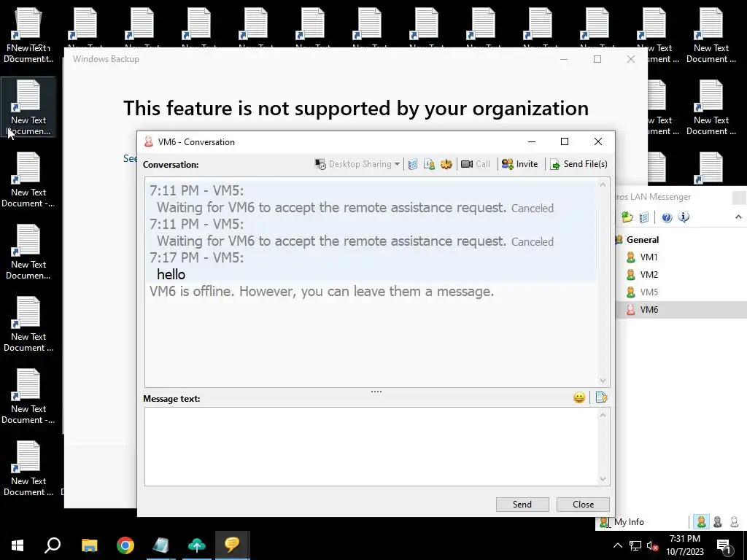Start a video Call with VM6
747x560 pixels.
pyautogui.click(x=476, y=164)
